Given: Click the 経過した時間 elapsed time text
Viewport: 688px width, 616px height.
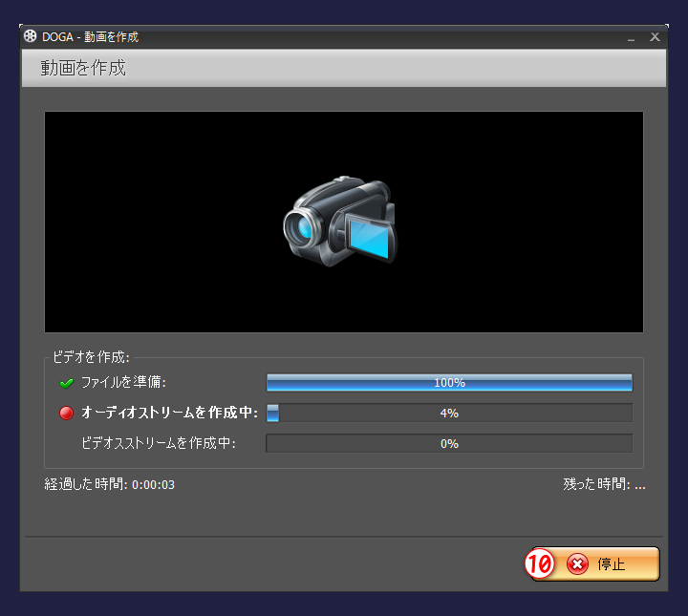Looking at the screenshot, I should [109, 484].
